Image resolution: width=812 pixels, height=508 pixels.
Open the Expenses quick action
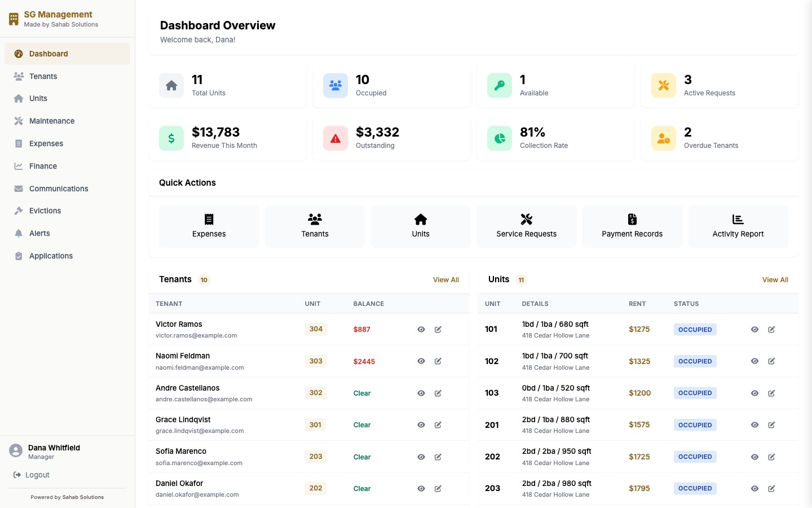209,226
